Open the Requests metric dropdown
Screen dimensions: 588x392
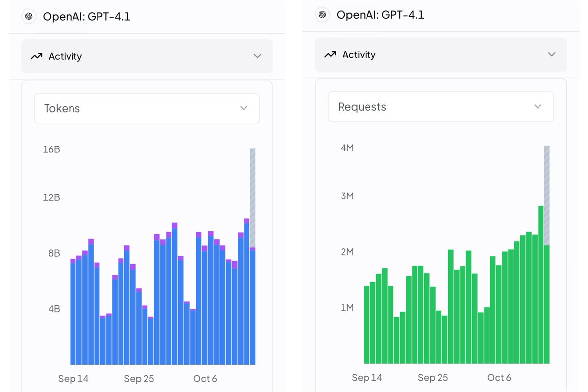pos(441,106)
